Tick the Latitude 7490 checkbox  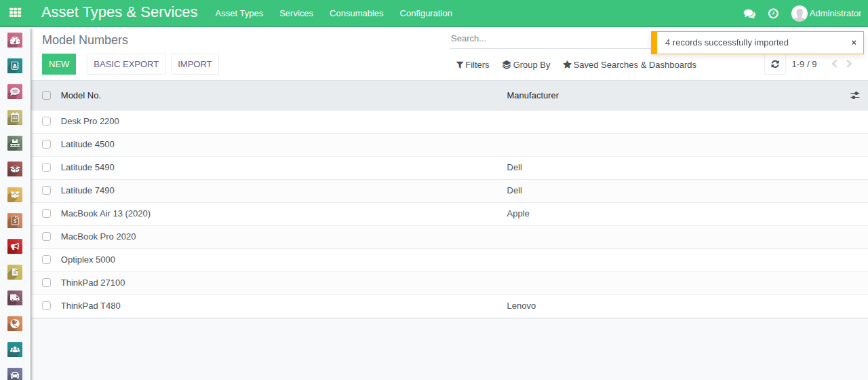pos(47,191)
